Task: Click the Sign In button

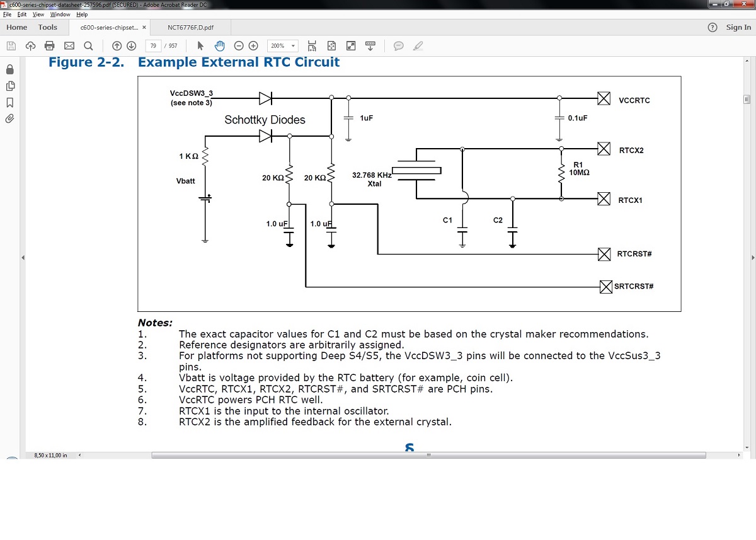Action: coord(738,27)
